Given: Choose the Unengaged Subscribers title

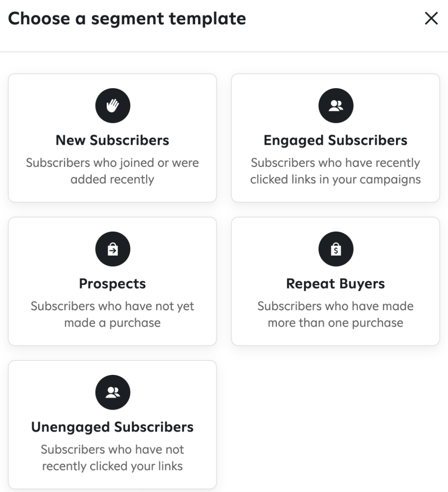Looking at the screenshot, I should [x=112, y=427].
